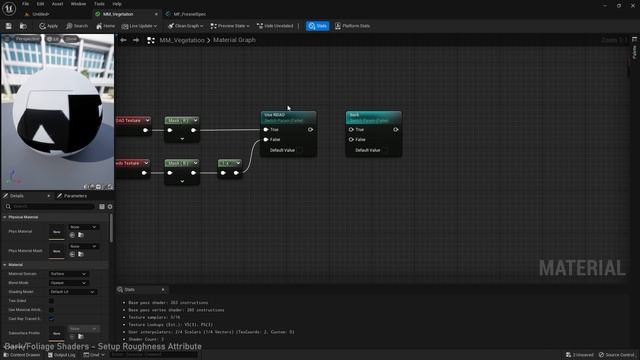Collapse the Material section
Viewport: 640px width, 360px height.
(5, 265)
